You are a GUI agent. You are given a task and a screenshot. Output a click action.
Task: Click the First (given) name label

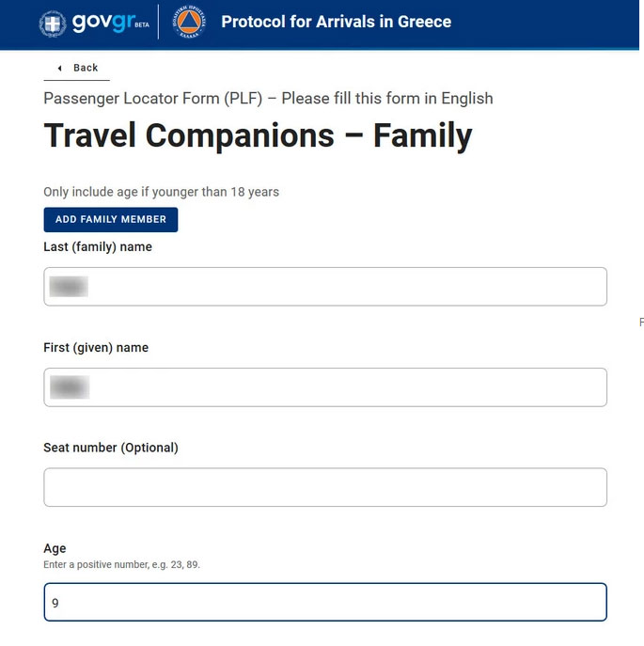(96, 348)
